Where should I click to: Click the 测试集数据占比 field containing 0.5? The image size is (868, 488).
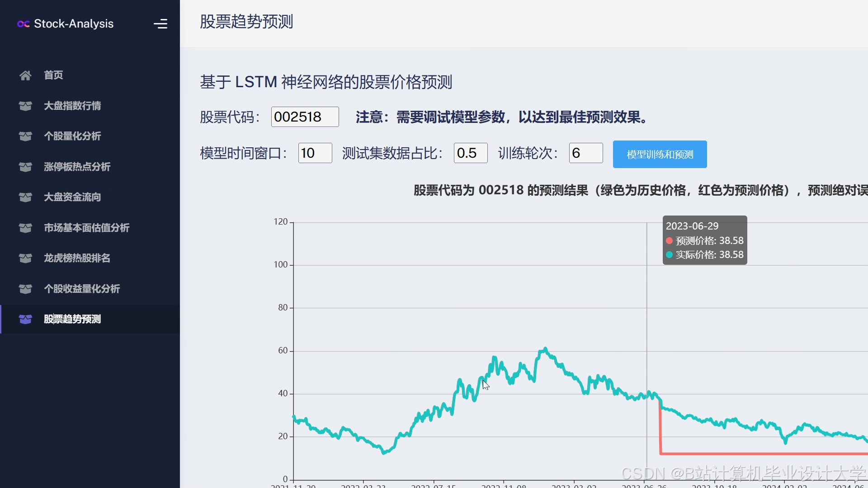pos(470,153)
